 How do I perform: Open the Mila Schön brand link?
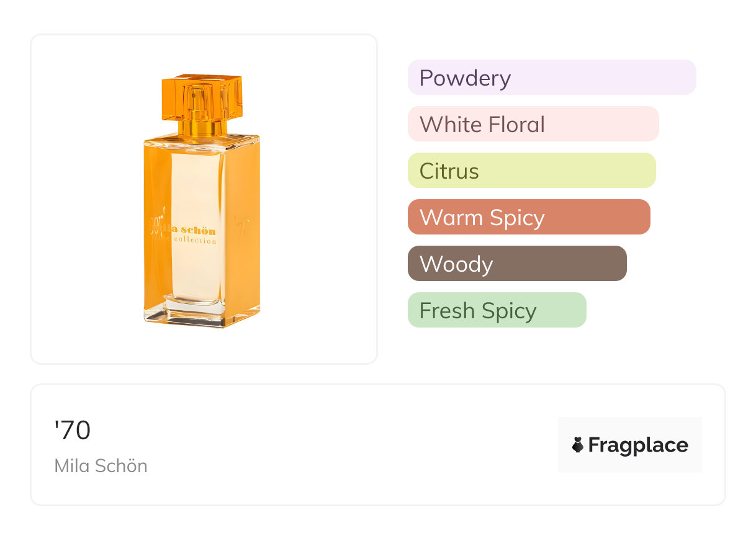(101, 465)
